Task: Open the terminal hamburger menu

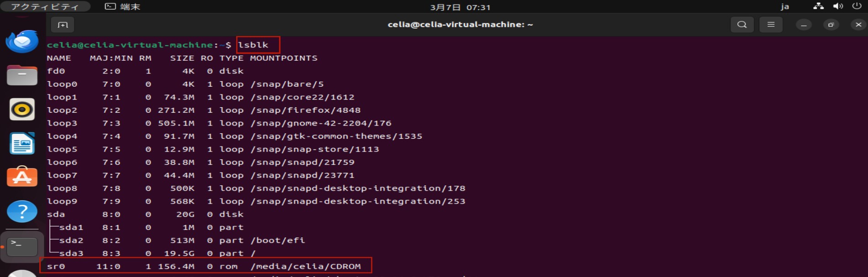Action: coord(771,25)
